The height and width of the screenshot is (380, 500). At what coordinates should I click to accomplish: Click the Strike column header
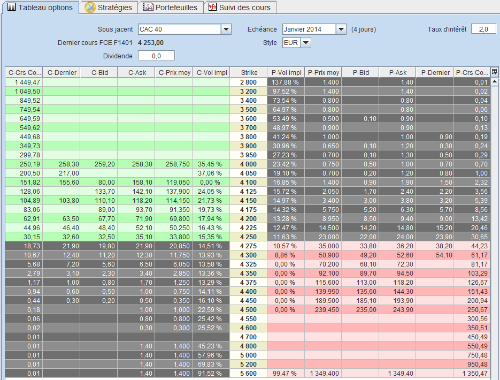[x=249, y=72]
